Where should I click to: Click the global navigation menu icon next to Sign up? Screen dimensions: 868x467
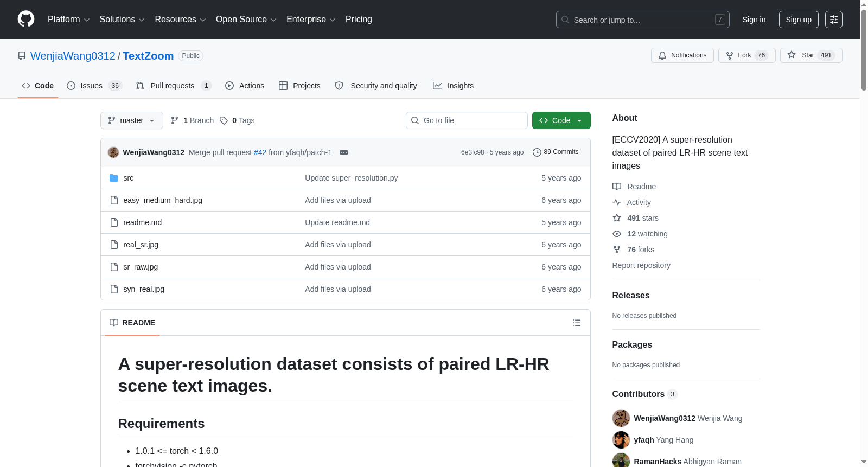coord(834,20)
